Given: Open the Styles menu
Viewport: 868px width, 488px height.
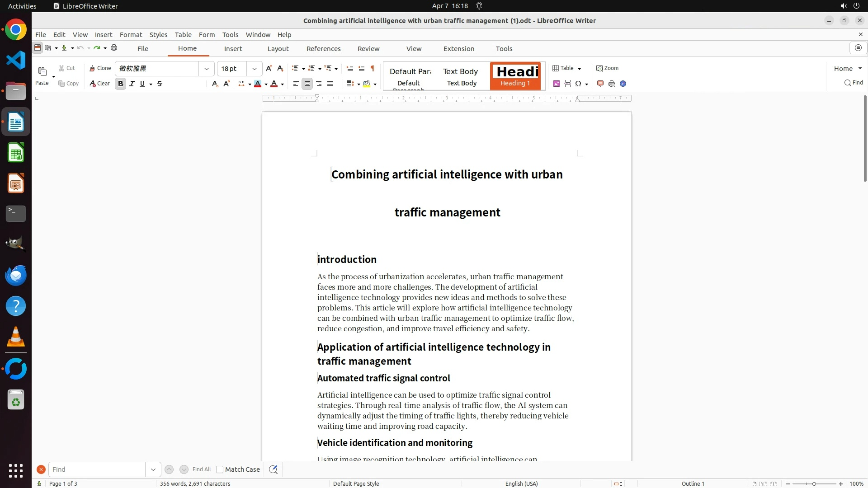Looking at the screenshot, I should click(x=158, y=35).
